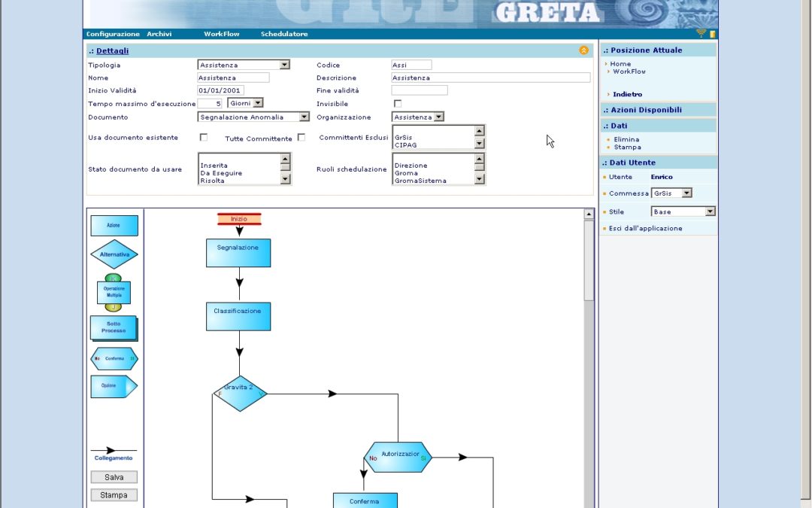Select the Opzione arrow palette shape

114,386
